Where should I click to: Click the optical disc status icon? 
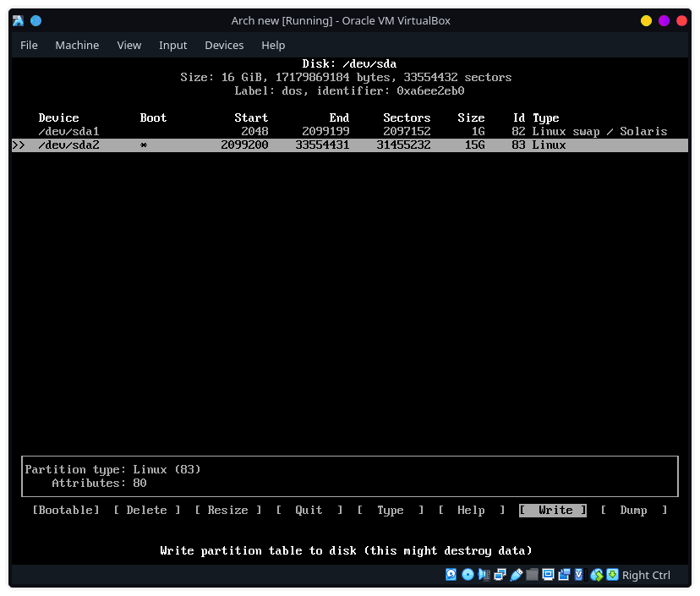click(x=468, y=575)
